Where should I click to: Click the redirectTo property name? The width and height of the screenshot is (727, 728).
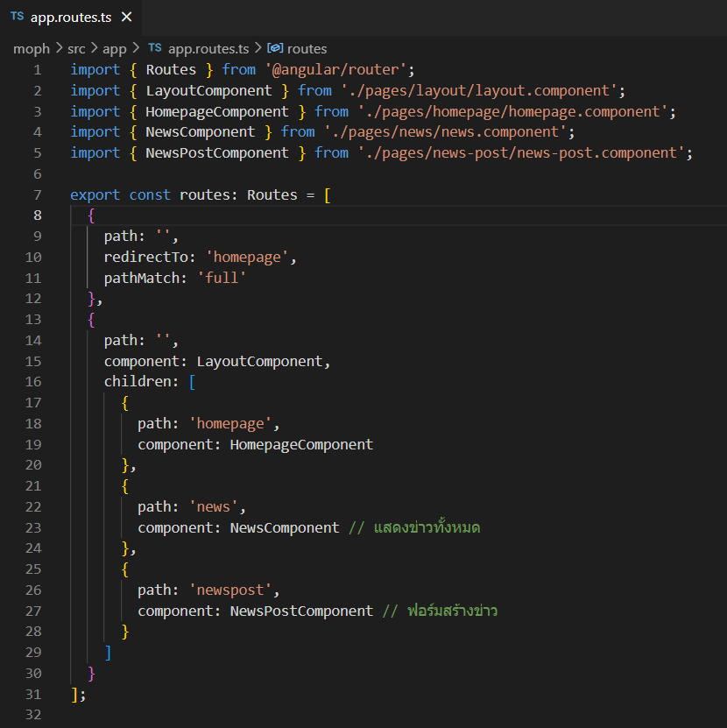click(x=145, y=258)
